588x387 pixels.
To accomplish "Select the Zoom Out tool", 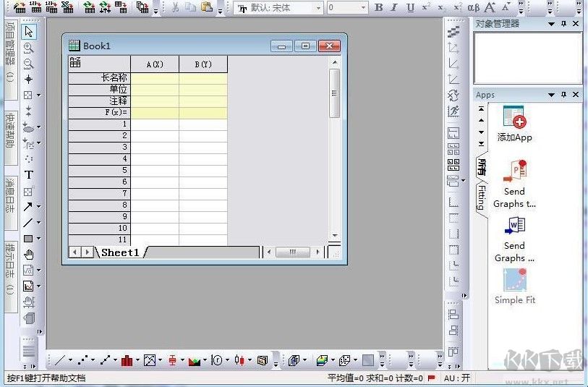I will coord(28,64).
